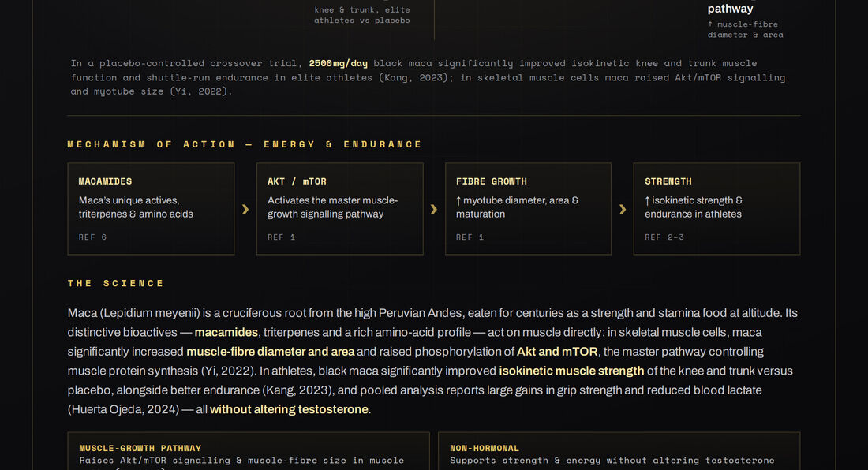The height and width of the screenshot is (470, 868).
Task: Click the highlighted 2500mg/day dosage text
Action: 339,63
